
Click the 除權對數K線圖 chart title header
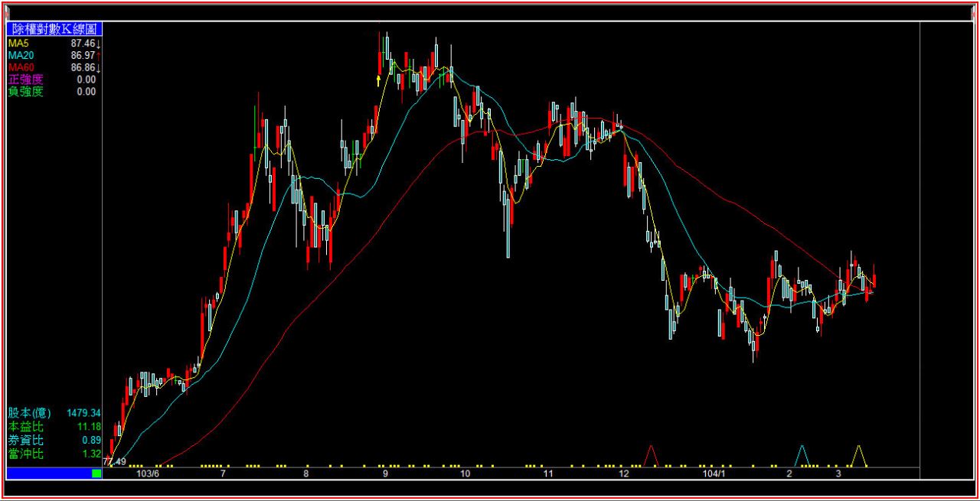[x=54, y=29]
